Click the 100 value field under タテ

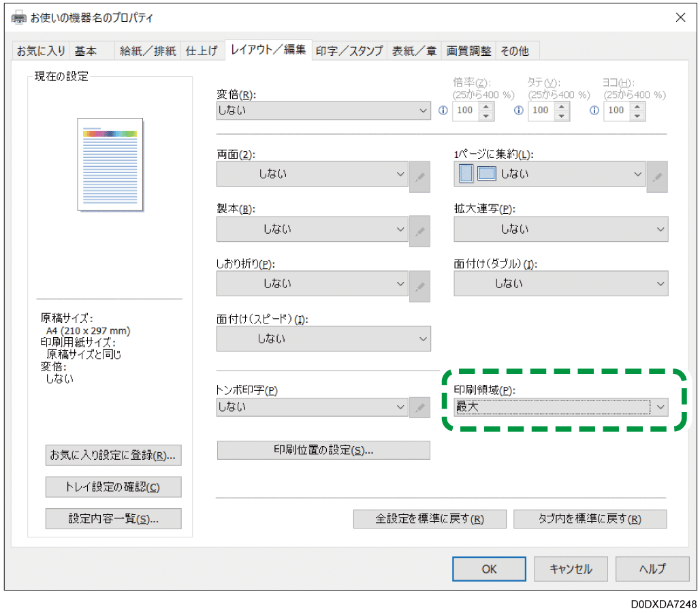point(542,110)
